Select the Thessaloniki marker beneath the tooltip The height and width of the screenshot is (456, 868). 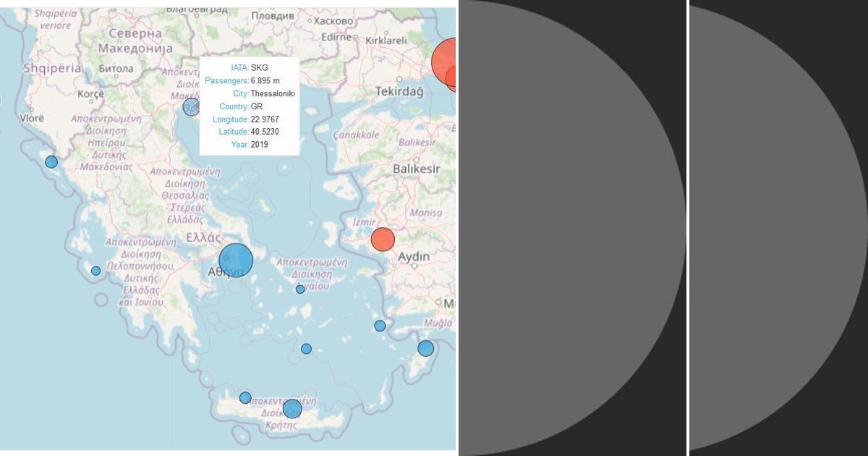190,106
